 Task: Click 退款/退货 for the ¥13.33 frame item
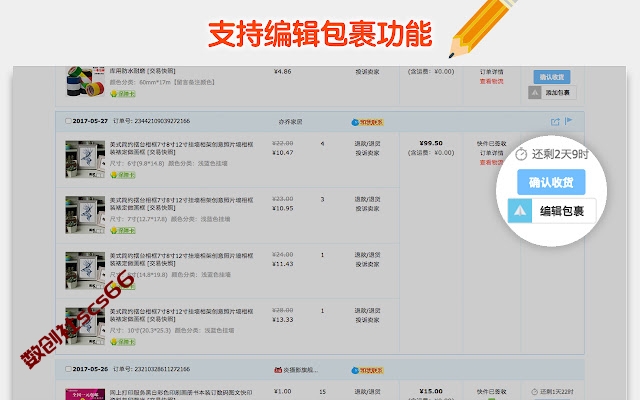pyautogui.click(x=367, y=311)
